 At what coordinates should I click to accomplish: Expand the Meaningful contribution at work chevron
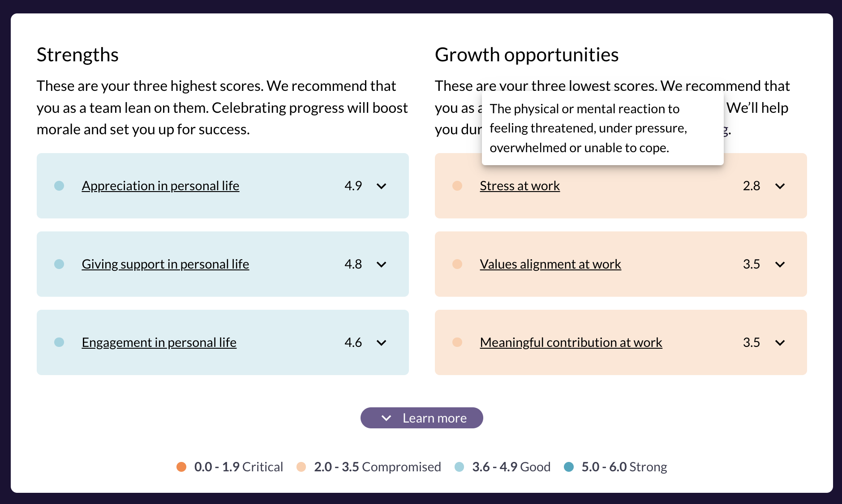click(780, 343)
